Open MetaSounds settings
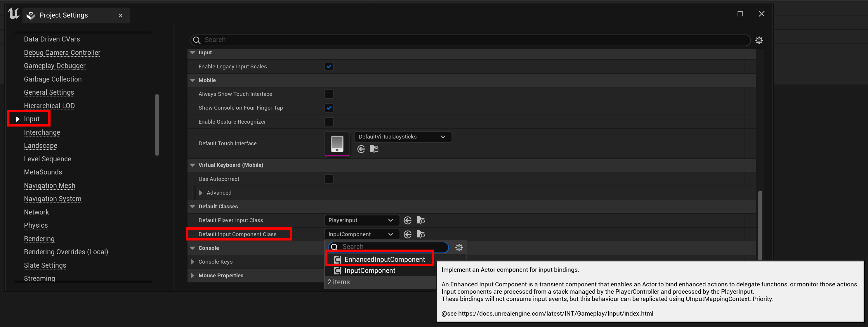 tap(43, 172)
